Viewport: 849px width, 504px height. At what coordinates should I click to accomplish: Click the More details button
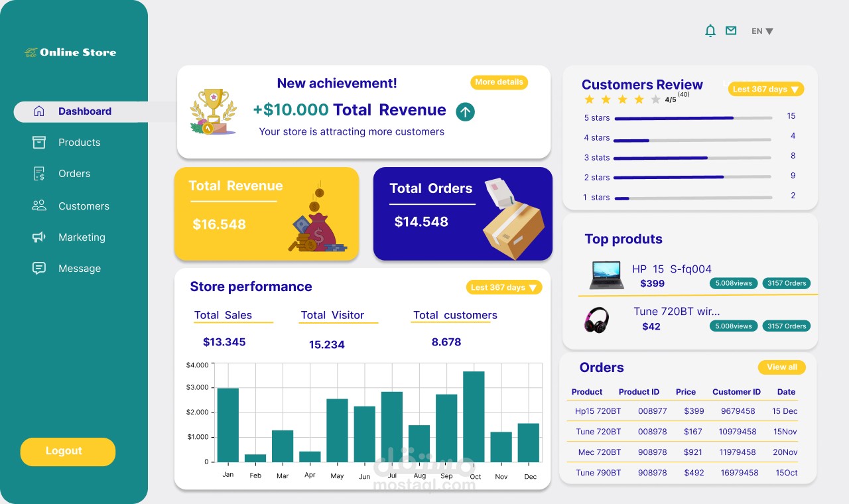499,82
